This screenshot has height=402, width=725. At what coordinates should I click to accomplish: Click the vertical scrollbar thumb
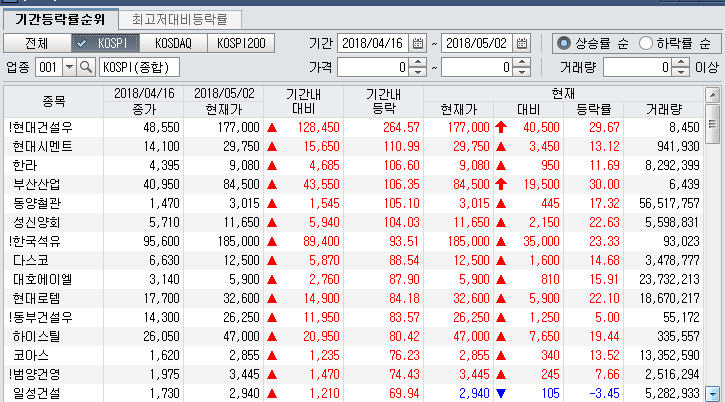713,124
